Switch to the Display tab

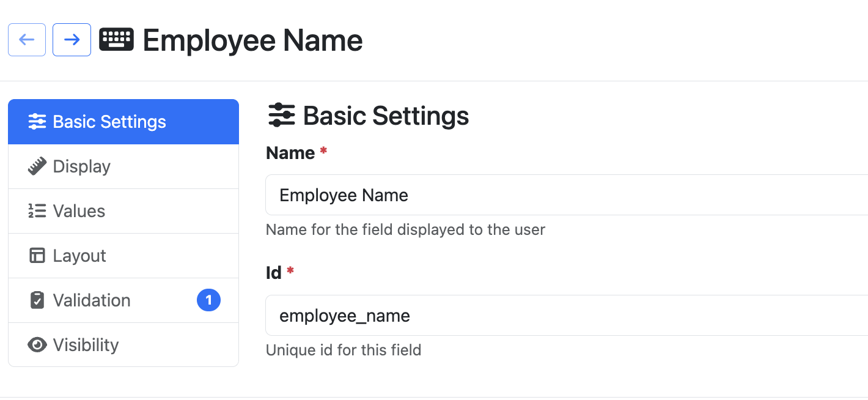[x=123, y=166]
